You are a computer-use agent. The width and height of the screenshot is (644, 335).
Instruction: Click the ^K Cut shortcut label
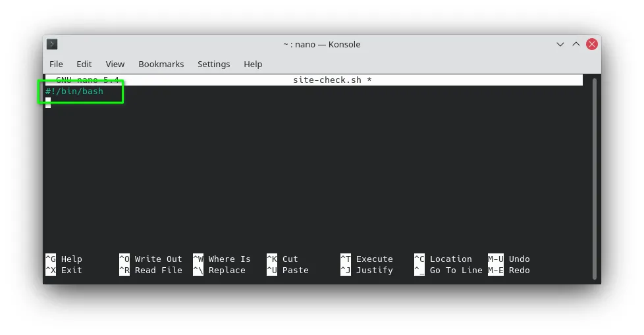[x=282, y=259]
